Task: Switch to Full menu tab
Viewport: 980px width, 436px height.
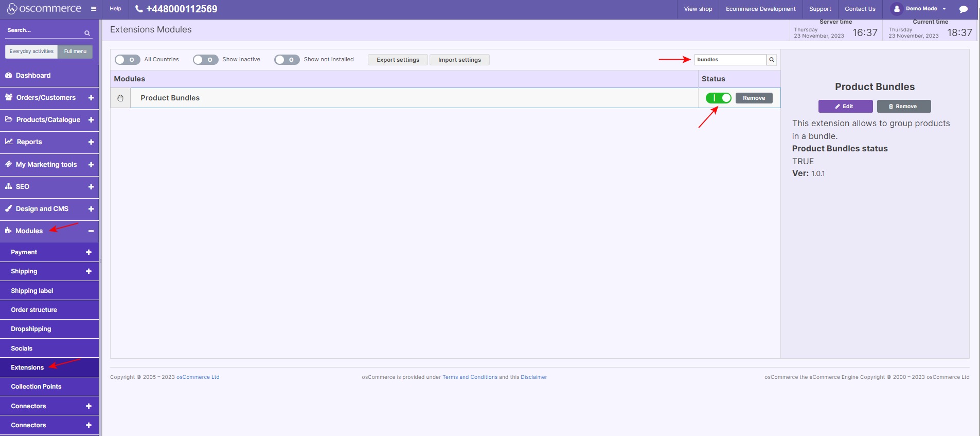Action: coord(75,51)
